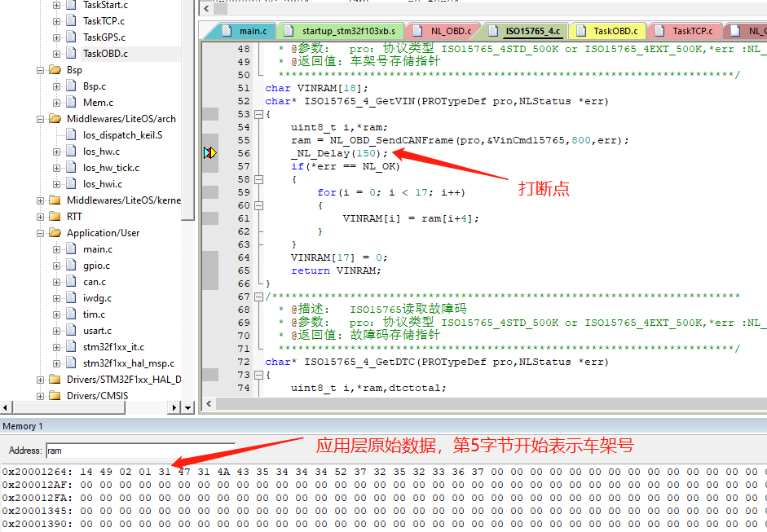The height and width of the screenshot is (532, 767).
Task: Open usart.c file
Action: pos(97,331)
